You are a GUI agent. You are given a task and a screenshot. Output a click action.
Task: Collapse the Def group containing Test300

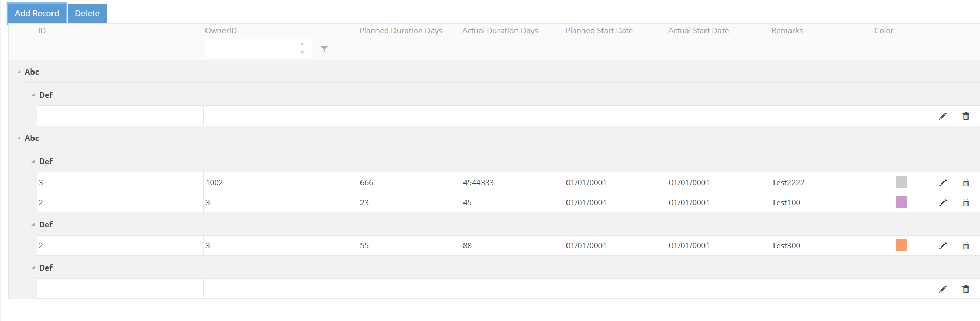pyautogui.click(x=33, y=225)
